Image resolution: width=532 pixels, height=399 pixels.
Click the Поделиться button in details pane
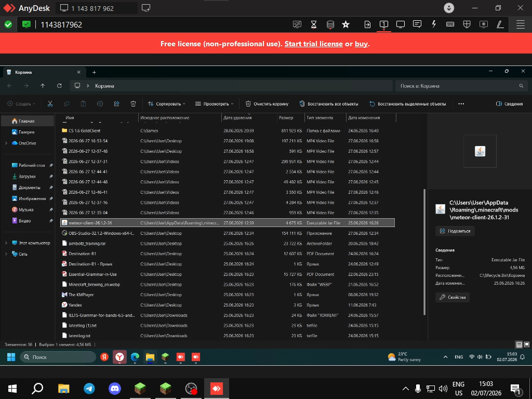[x=455, y=231]
